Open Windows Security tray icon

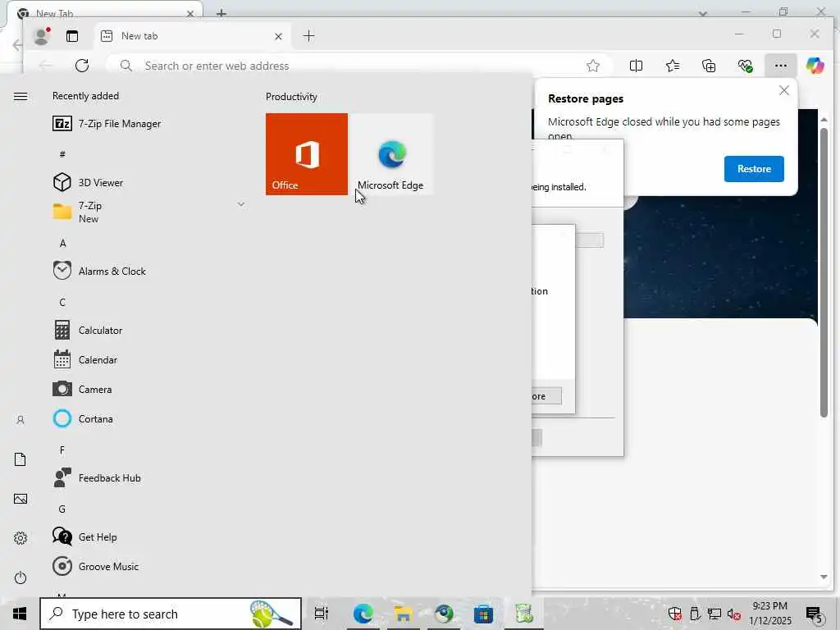pos(675,614)
